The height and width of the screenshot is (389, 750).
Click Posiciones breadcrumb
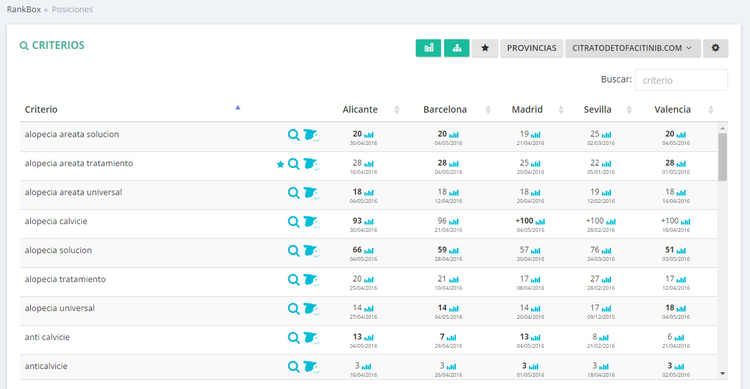(x=72, y=9)
